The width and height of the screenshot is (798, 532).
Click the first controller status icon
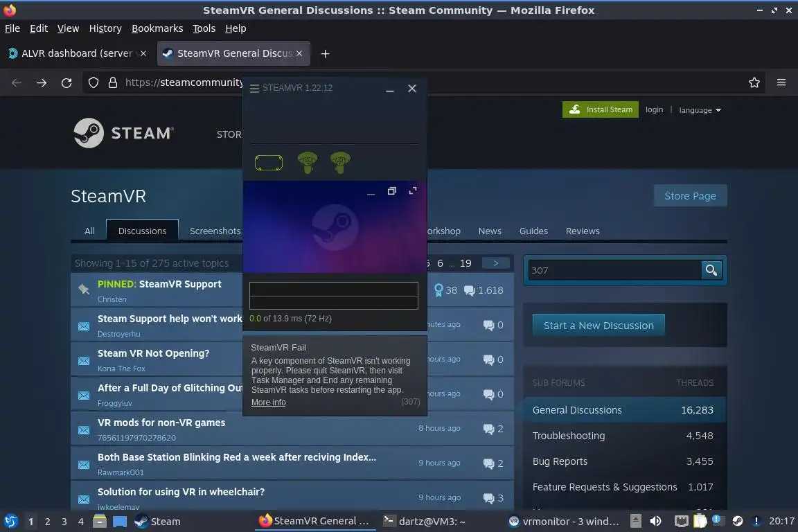click(308, 163)
